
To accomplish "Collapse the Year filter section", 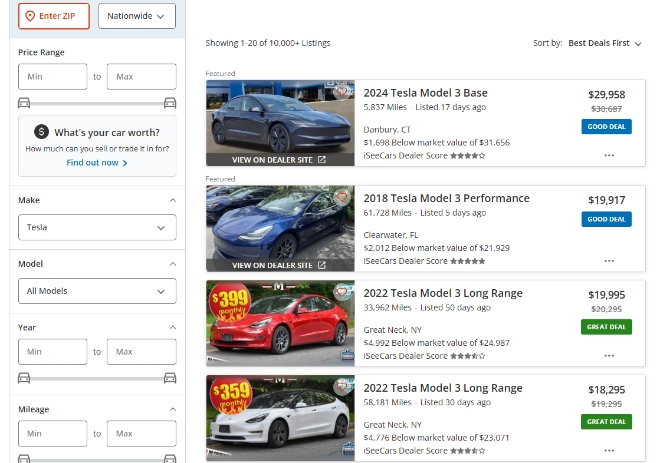I will pyautogui.click(x=171, y=327).
